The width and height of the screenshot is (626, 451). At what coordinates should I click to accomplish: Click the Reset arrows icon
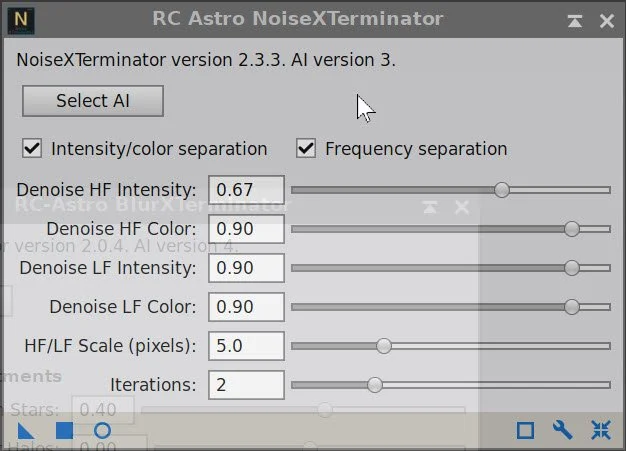tap(601, 430)
